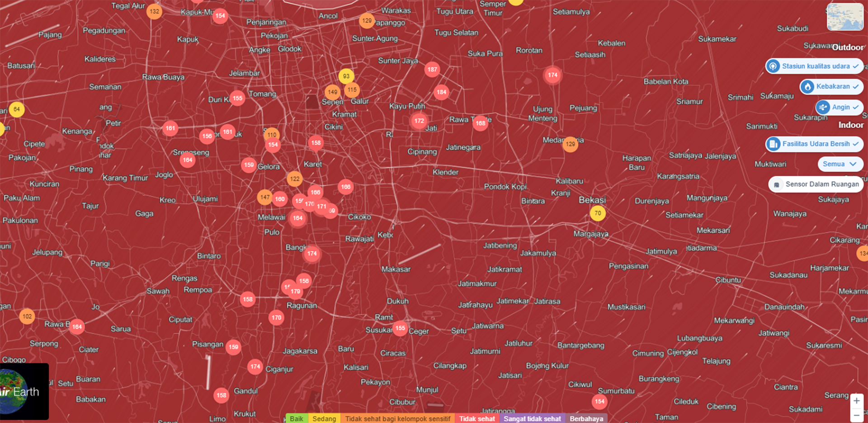This screenshot has width=868, height=423.
Task: Click the Fasilitas Udara Bersih label
Action: (x=816, y=144)
